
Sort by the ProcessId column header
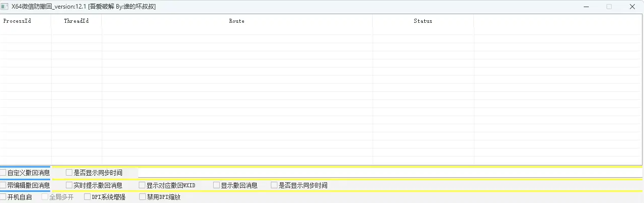25,21
